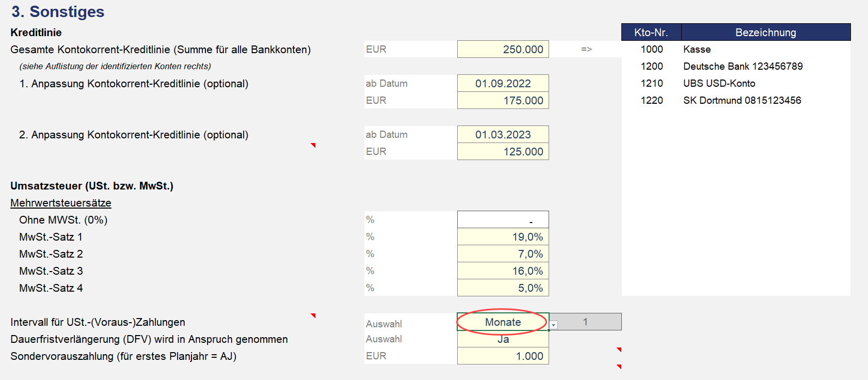
Task: Click the red comment marker beside Intervall
Action: [x=313, y=315]
